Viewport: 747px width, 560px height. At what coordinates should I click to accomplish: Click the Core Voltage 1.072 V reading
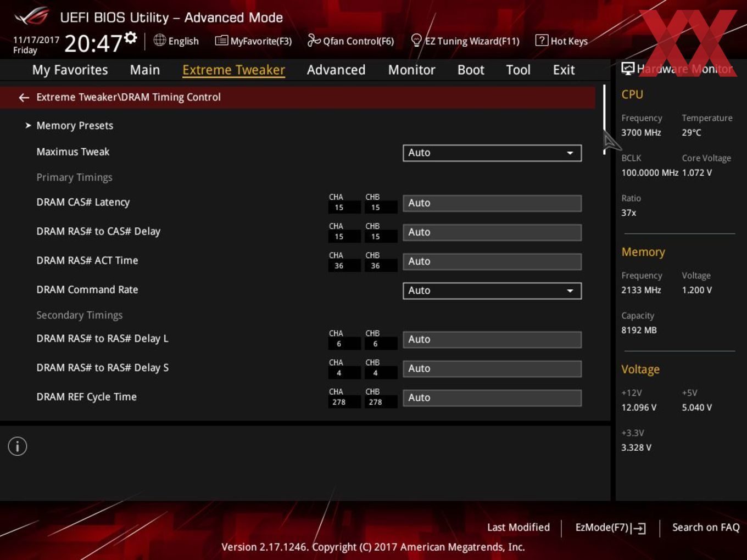point(697,172)
